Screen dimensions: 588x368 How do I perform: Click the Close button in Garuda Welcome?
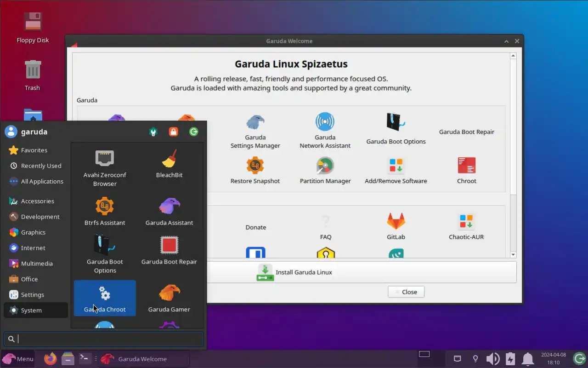pos(406,292)
